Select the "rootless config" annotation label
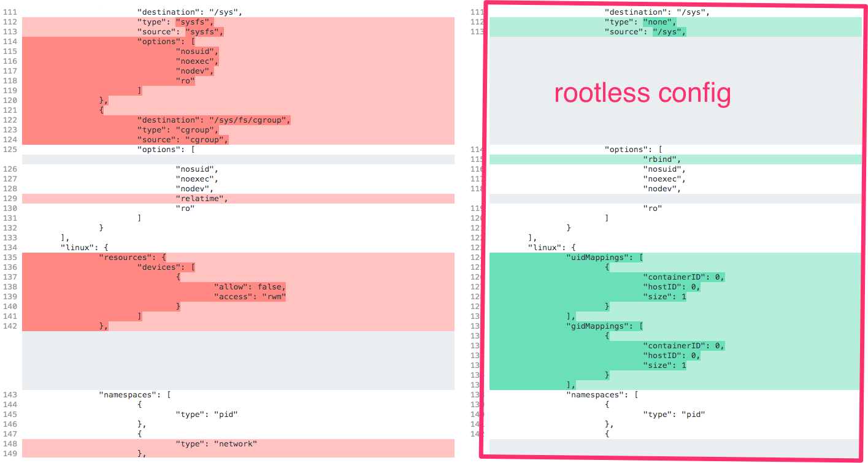The image size is (868, 463). point(642,93)
